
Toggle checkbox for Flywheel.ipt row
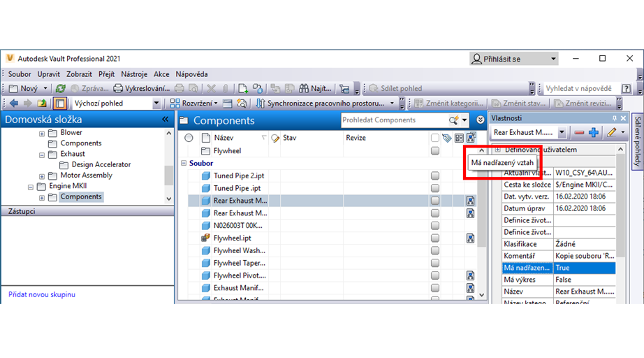[x=435, y=238]
